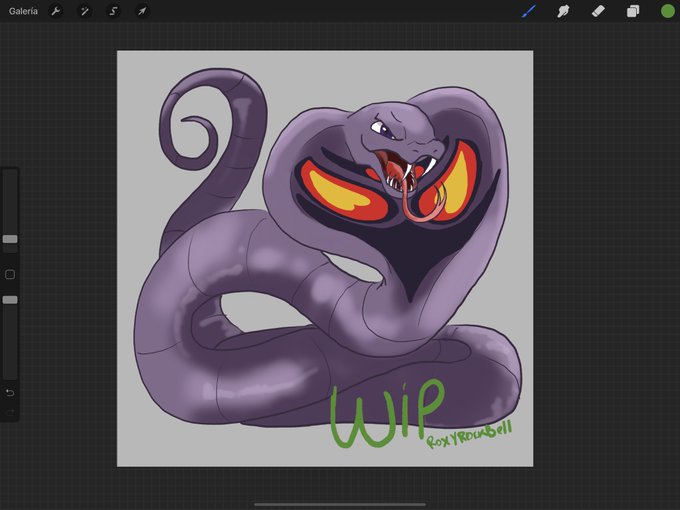Activate the Selection tool
680x510 pixels.
pyautogui.click(x=113, y=11)
